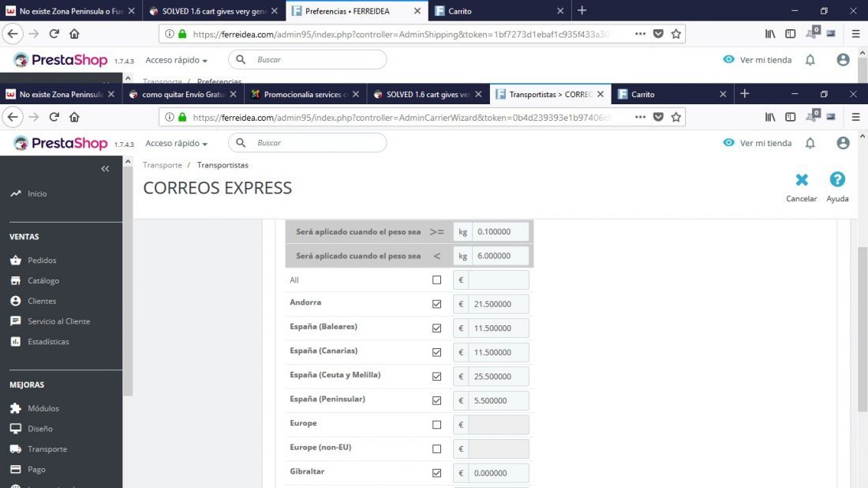Uncheck the España (Canarias) checkbox
Viewport: 868px width, 488px height.
tap(437, 352)
